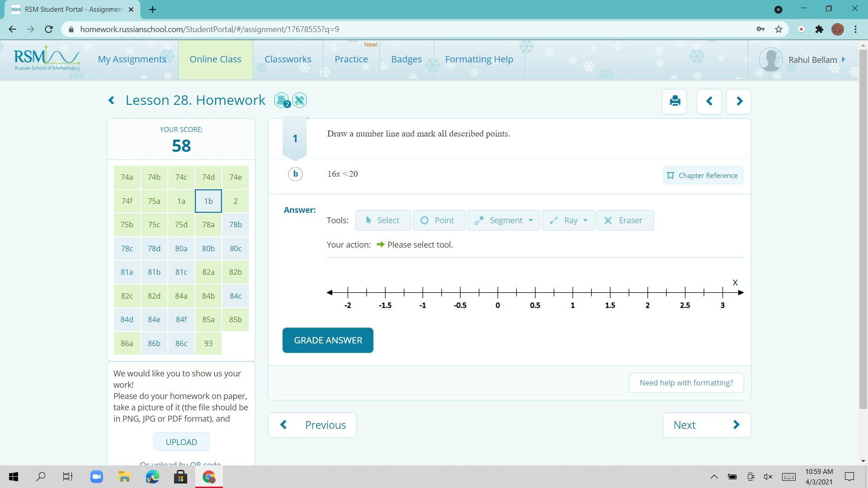Click the crossed tools icon by title
Image resolution: width=868 pixels, height=488 pixels.
[x=300, y=100]
